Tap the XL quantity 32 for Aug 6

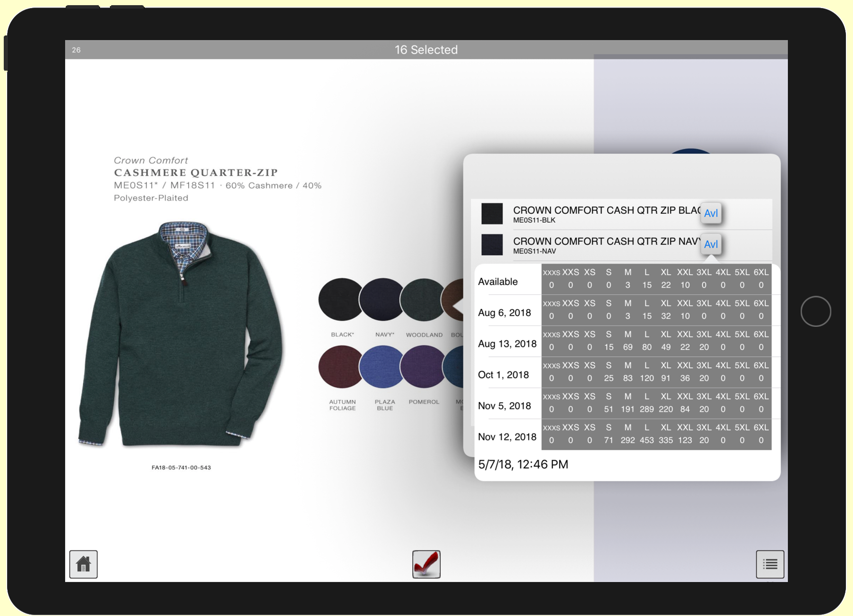pos(666,316)
